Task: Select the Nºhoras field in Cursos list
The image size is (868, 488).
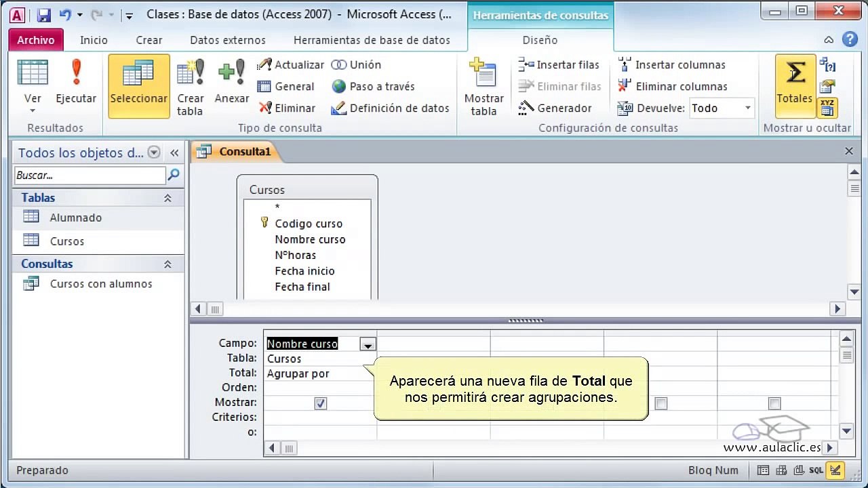Action: click(296, 256)
